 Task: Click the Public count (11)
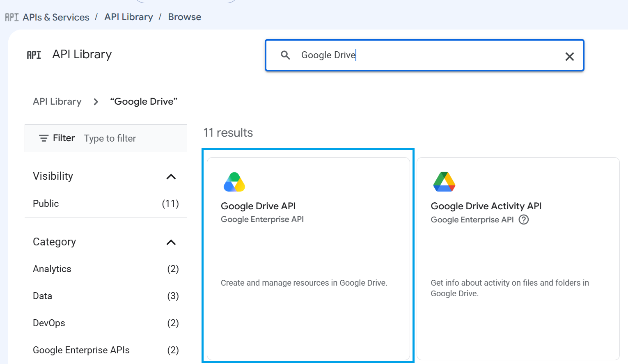click(x=170, y=204)
